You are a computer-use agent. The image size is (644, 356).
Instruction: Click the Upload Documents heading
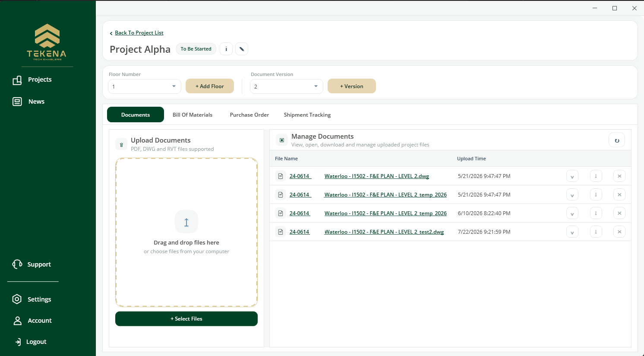coord(161,140)
